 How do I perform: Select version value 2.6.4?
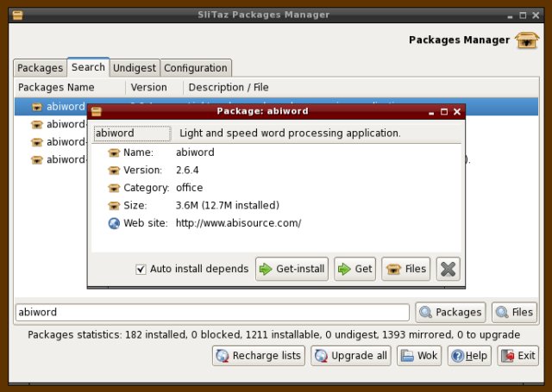click(187, 171)
